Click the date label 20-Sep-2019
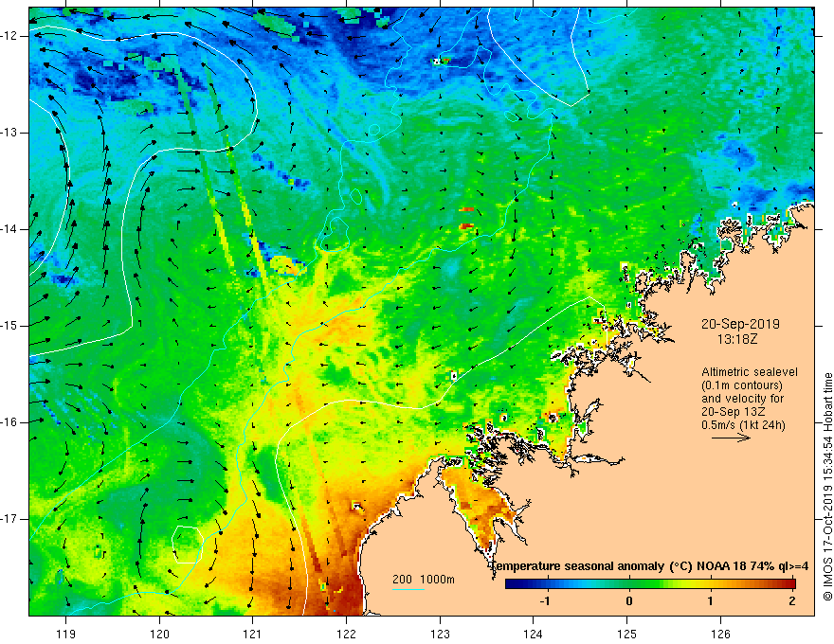The image size is (834, 644). click(x=740, y=324)
